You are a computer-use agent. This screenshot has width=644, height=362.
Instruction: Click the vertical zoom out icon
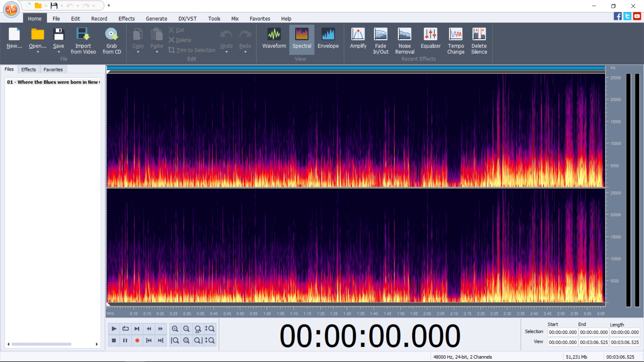[x=210, y=341]
